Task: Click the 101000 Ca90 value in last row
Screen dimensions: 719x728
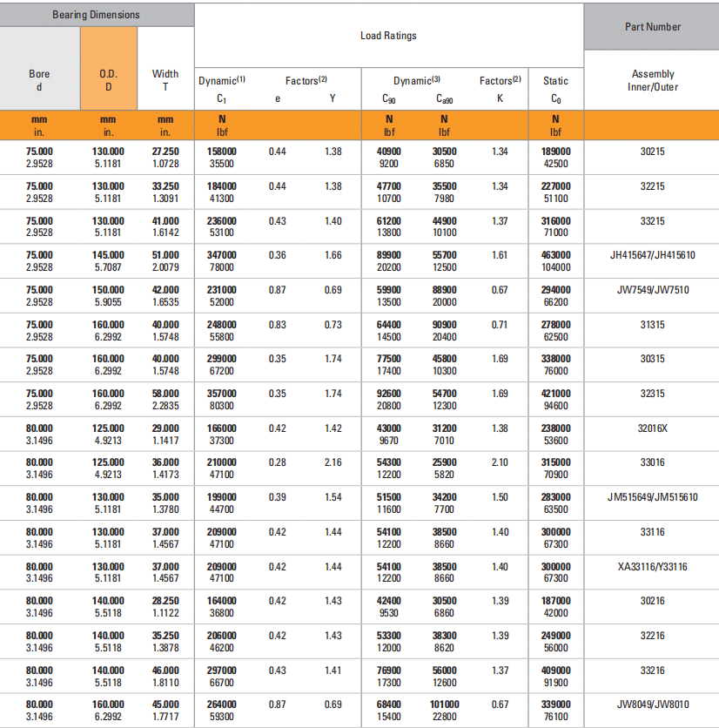Action: pos(444,705)
